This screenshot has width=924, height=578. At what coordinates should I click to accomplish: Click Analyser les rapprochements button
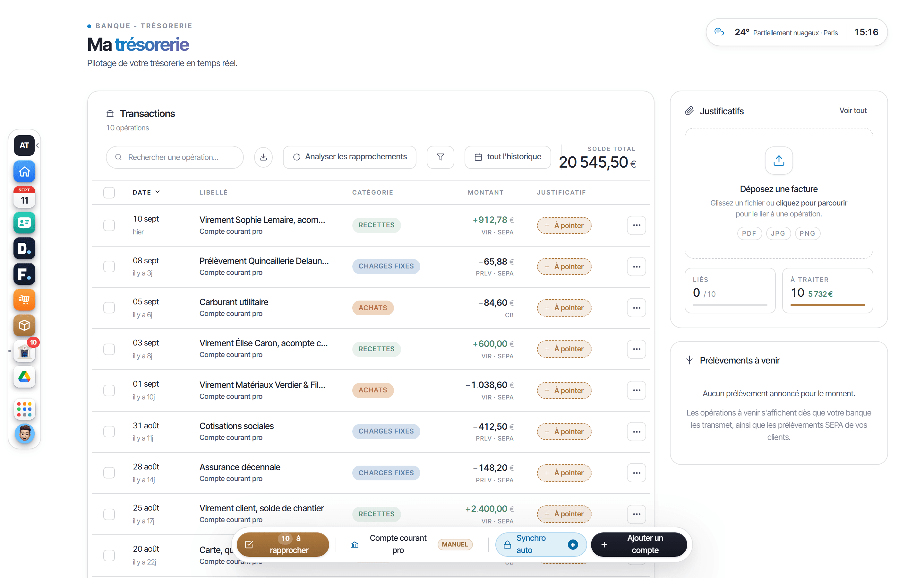click(349, 157)
